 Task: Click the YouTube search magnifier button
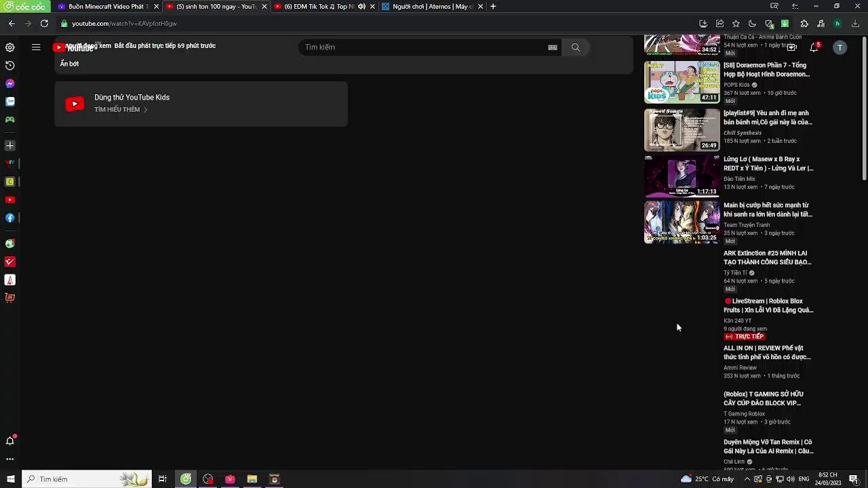point(576,47)
